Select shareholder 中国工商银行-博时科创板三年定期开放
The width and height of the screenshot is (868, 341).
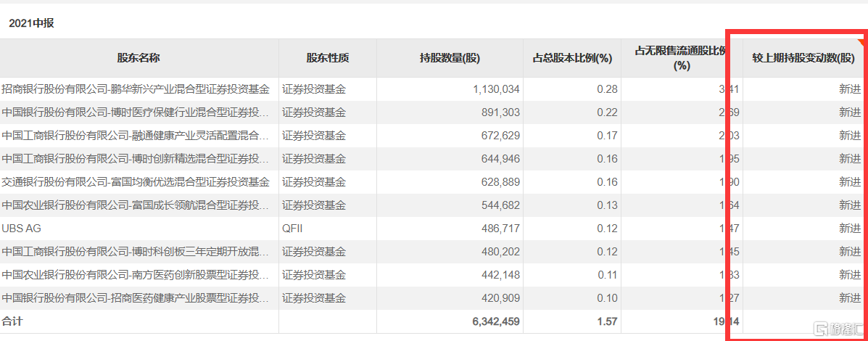click(136, 252)
